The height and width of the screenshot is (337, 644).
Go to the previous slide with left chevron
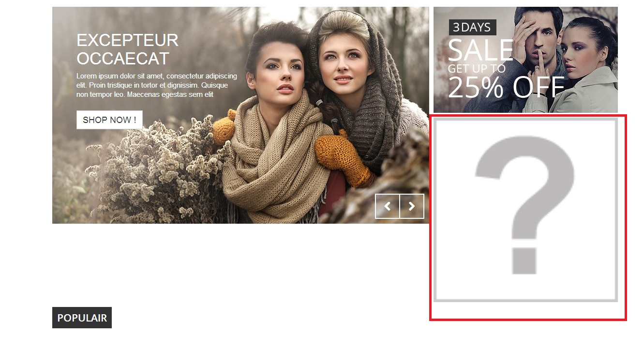coord(388,206)
